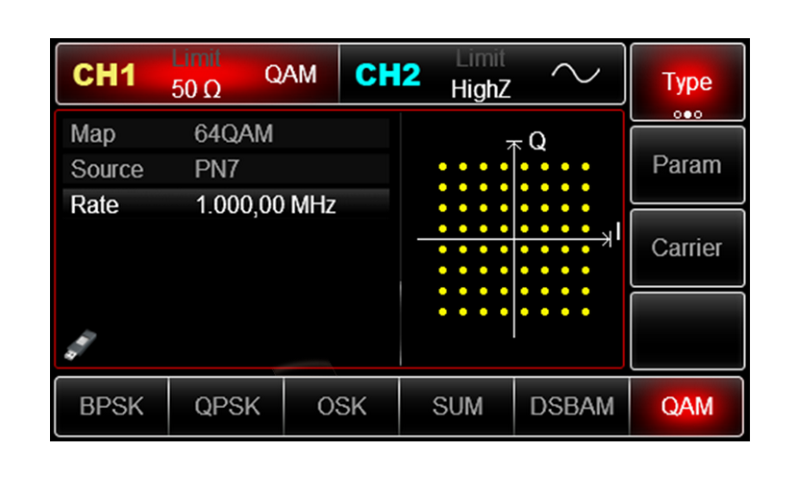
Task: Click the USB drive icon
Action: click(x=74, y=344)
